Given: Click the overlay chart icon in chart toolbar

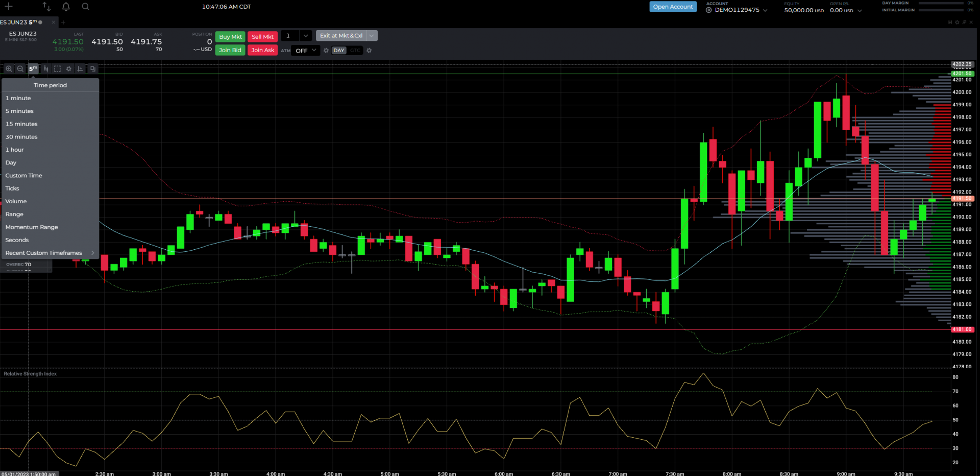Looking at the screenshot, I should coord(92,68).
